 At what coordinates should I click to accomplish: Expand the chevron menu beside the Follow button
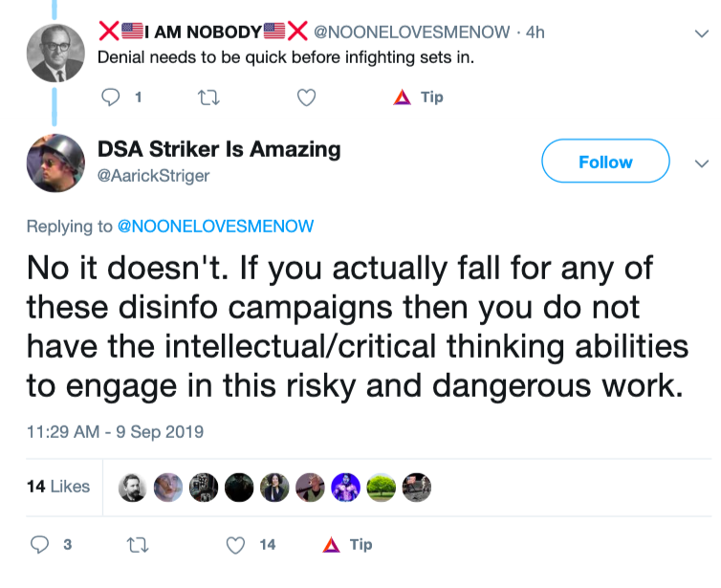pyautogui.click(x=701, y=163)
